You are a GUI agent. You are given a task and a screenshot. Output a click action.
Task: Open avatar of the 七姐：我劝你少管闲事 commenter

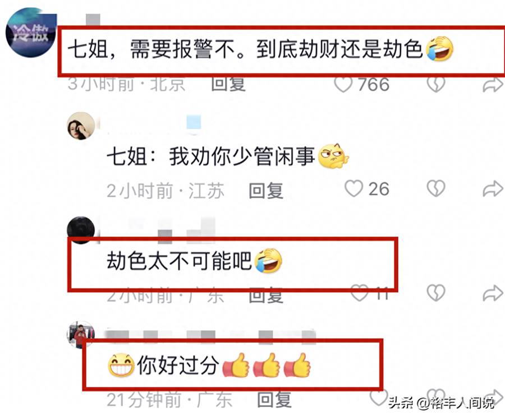click(81, 126)
